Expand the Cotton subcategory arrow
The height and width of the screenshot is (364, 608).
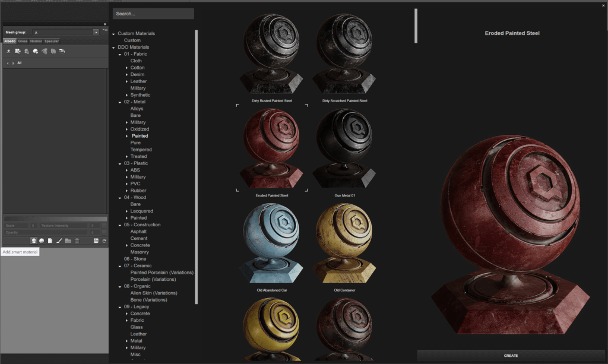126,68
